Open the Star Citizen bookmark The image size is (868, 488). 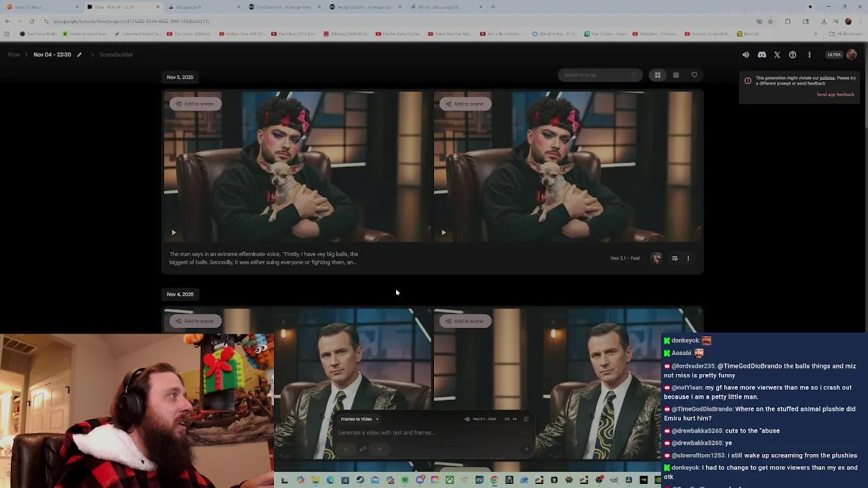click(606, 33)
